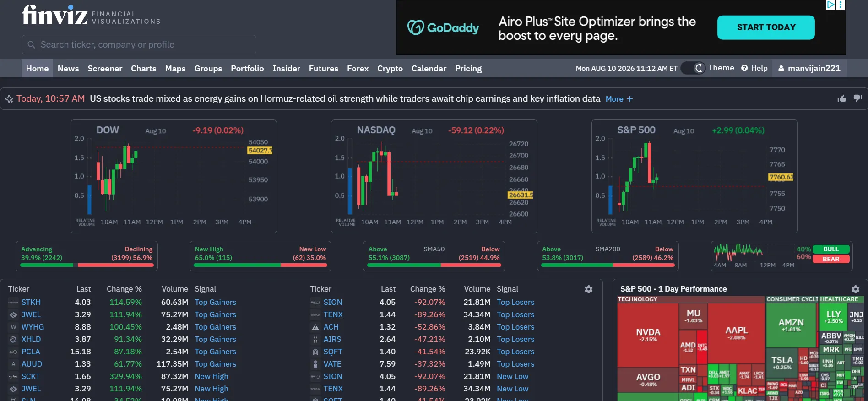868x401 pixels.
Task: Click the NVDA tile in heatmap
Action: pos(648,335)
